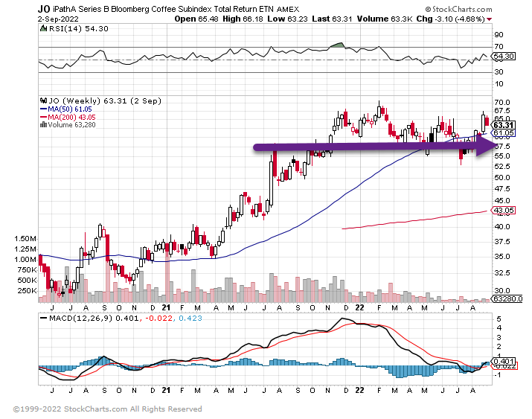Click the 'Open 65.48' value
Image resolution: width=532 pixels, height=419 pixels.
point(196,19)
